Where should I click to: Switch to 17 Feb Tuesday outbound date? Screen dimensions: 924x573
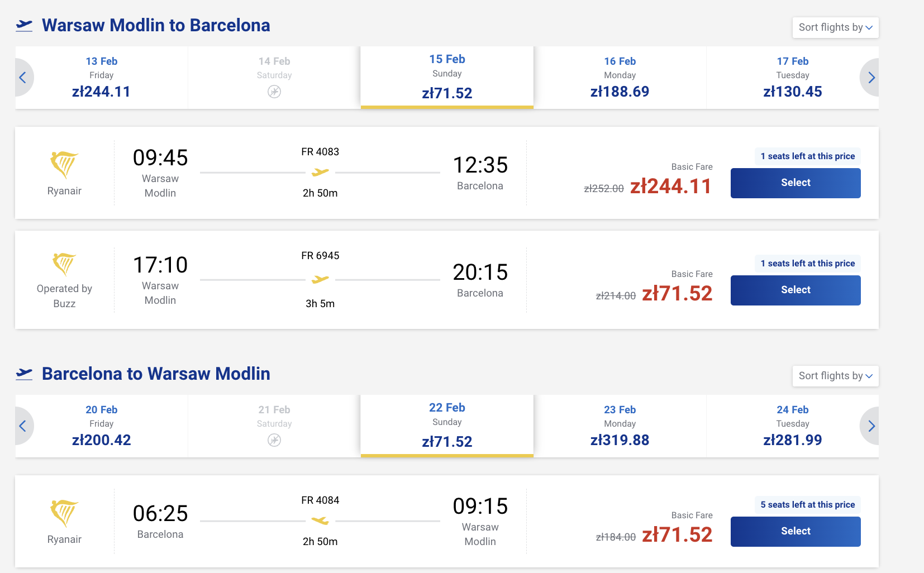click(x=792, y=77)
